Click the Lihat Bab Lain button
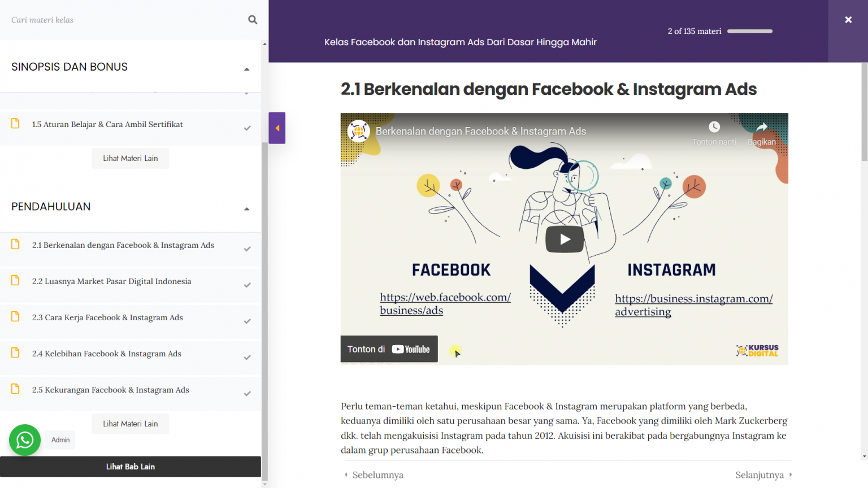 click(x=131, y=467)
